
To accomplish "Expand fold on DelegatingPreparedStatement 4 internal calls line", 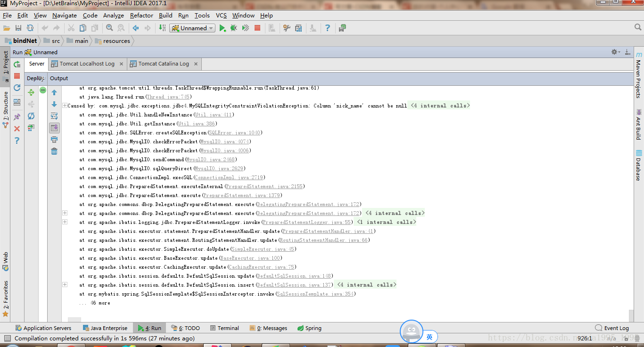I will pos(65,213).
